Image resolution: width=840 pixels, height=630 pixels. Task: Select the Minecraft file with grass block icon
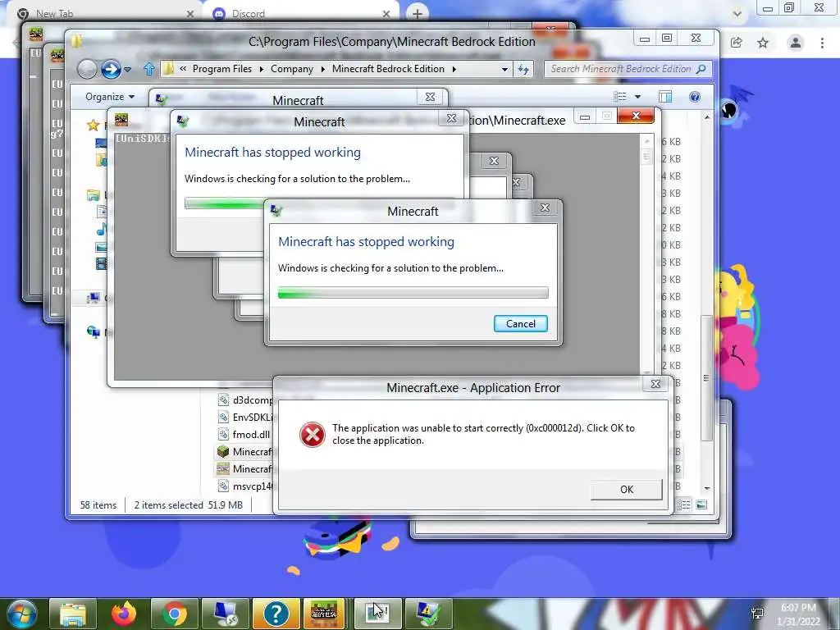[244, 452]
